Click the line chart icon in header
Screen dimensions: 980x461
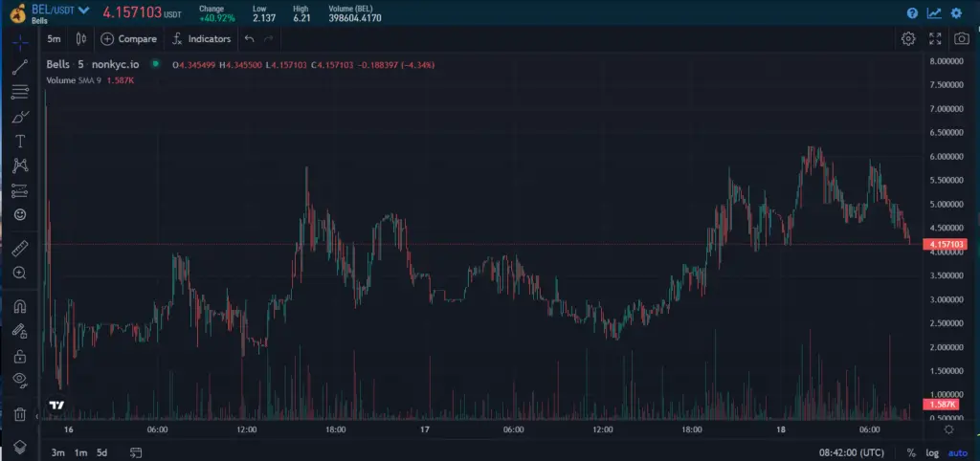click(934, 13)
